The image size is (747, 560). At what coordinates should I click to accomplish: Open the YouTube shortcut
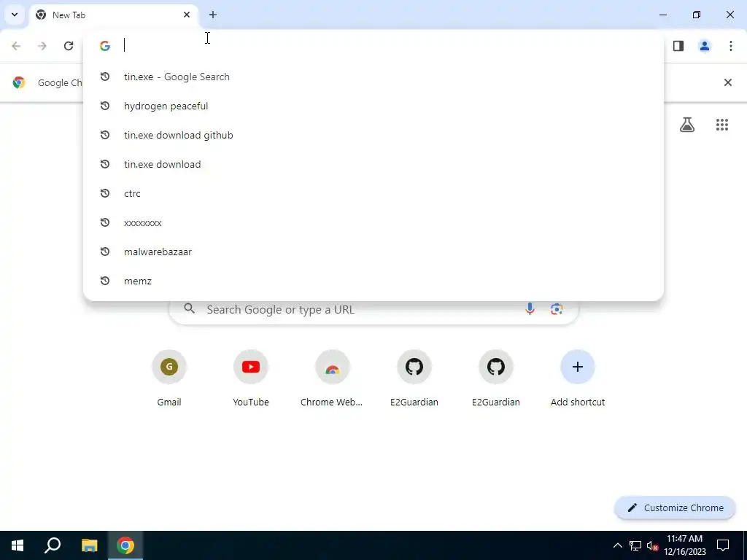(x=251, y=378)
